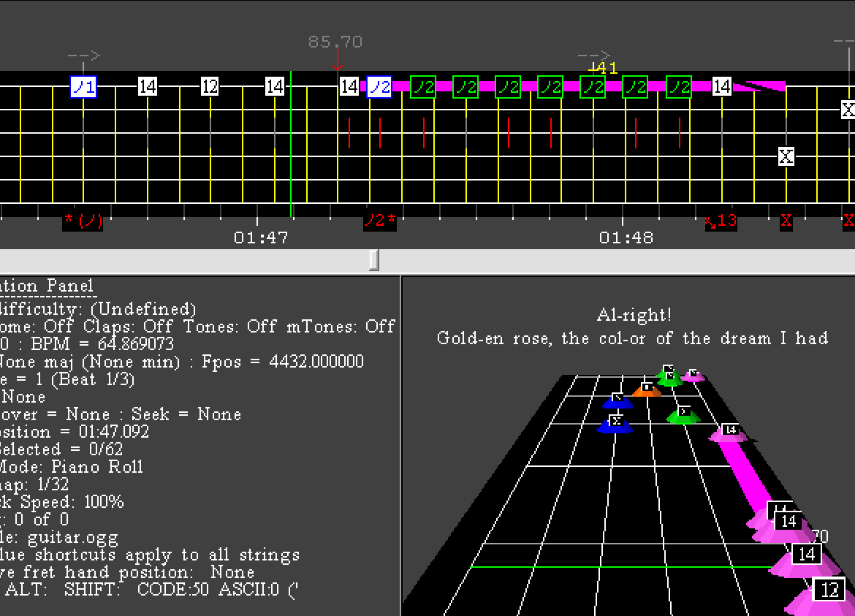
Task: Select the 14 note under the 85.70 marker
Action: 349,87
